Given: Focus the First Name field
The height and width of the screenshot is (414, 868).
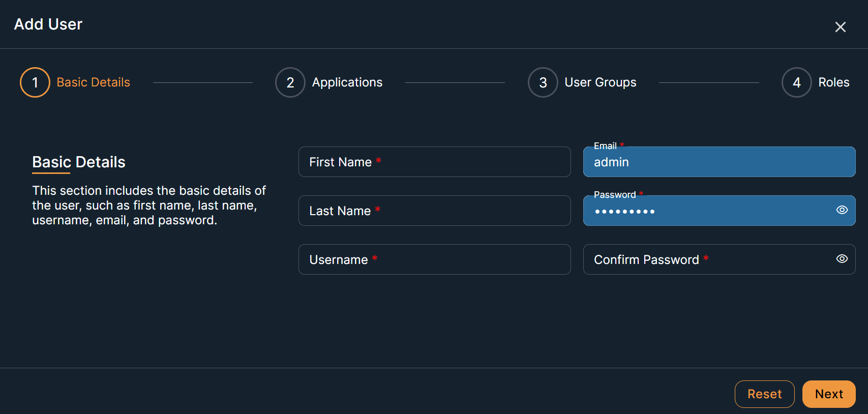Looking at the screenshot, I should 434,162.
